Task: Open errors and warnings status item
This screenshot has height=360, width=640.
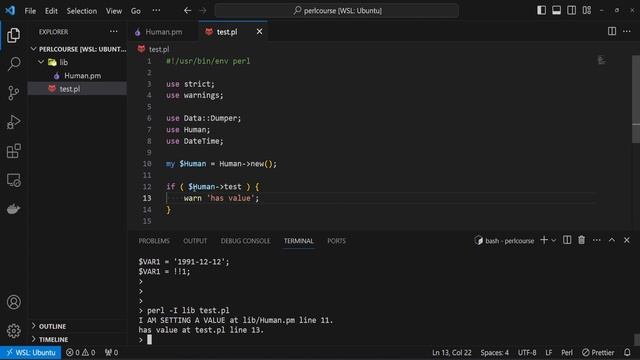Action: click(x=81, y=353)
